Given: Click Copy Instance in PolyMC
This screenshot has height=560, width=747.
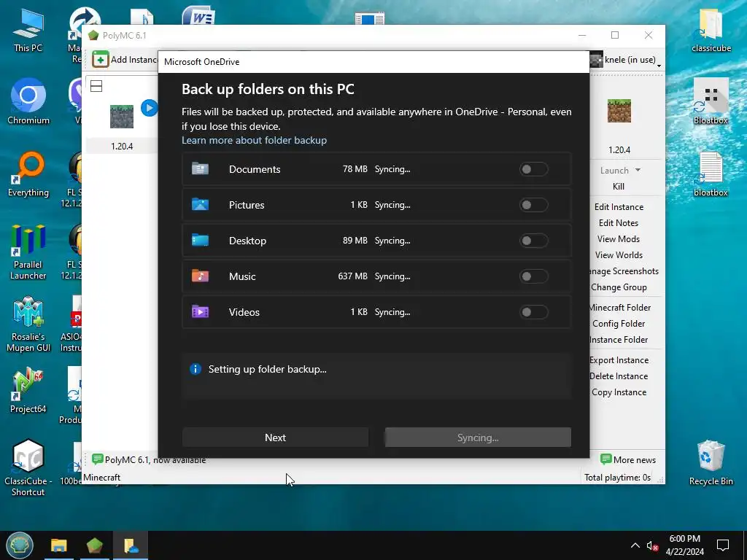Looking at the screenshot, I should [619, 392].
